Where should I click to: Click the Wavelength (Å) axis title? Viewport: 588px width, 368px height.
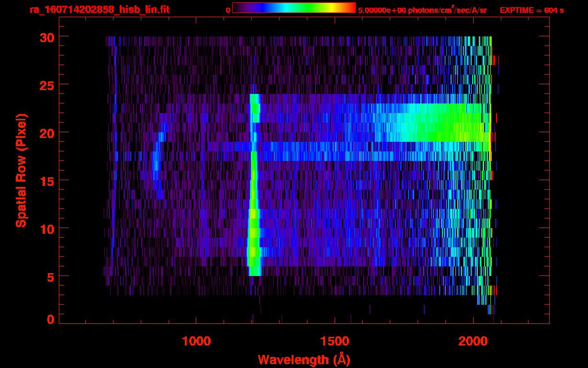point(304,359)
